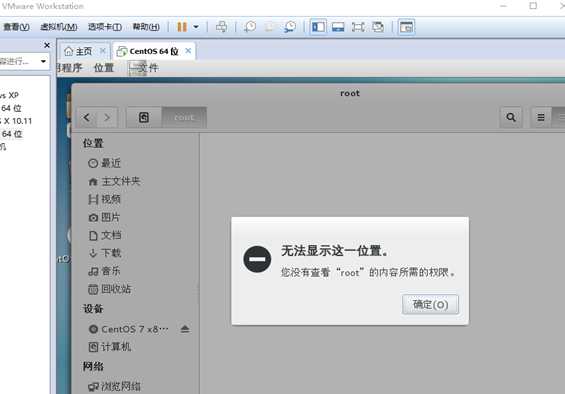565x394 pixels.
Task: Open the 选项卡(T) menu
Action: pyautogui.click(x=105, y=27)
